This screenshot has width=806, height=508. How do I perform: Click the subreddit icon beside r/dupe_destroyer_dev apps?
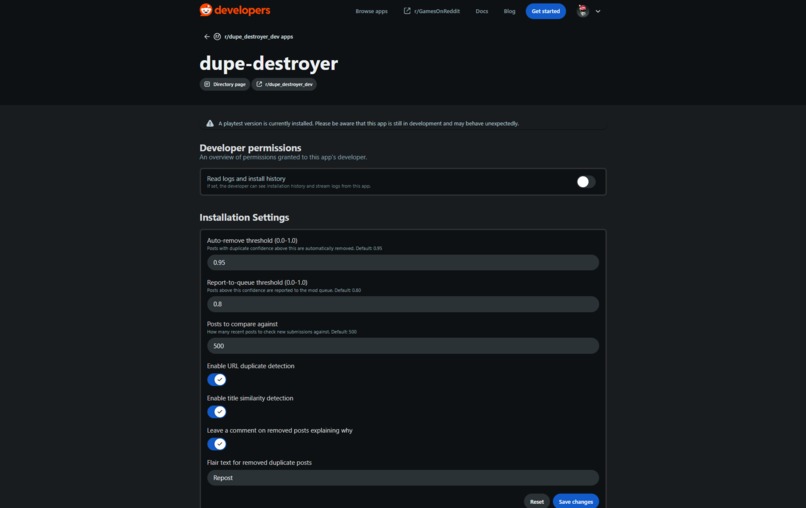(217, 37)
